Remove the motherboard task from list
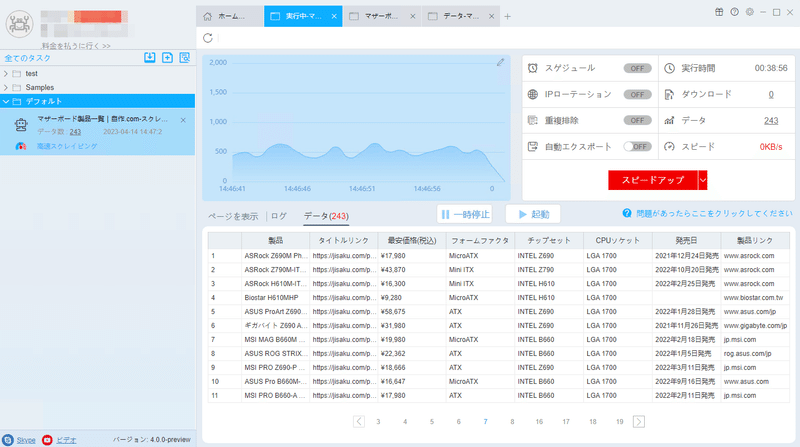Viewport: 800px width, 447px height. coord(183,120)
